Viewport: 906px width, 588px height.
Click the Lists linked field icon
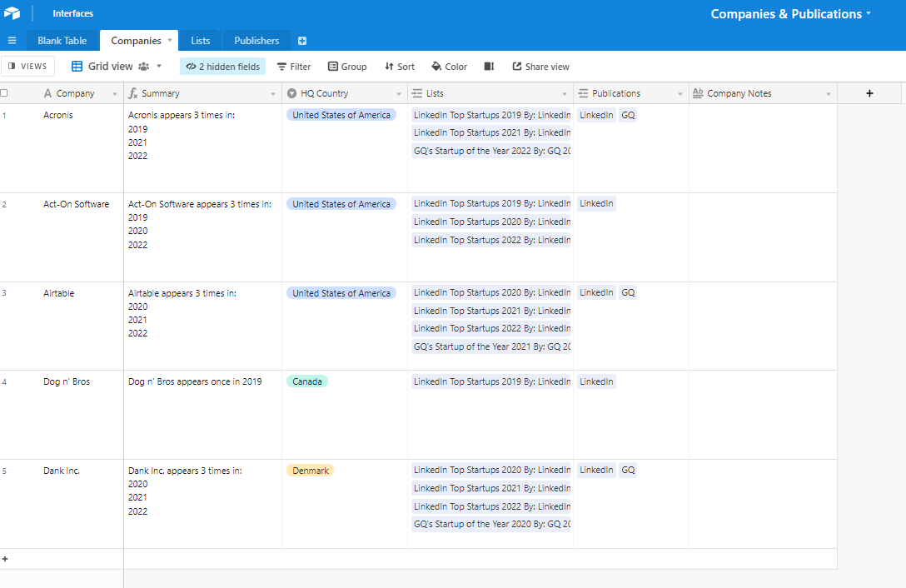click(417, 93)
